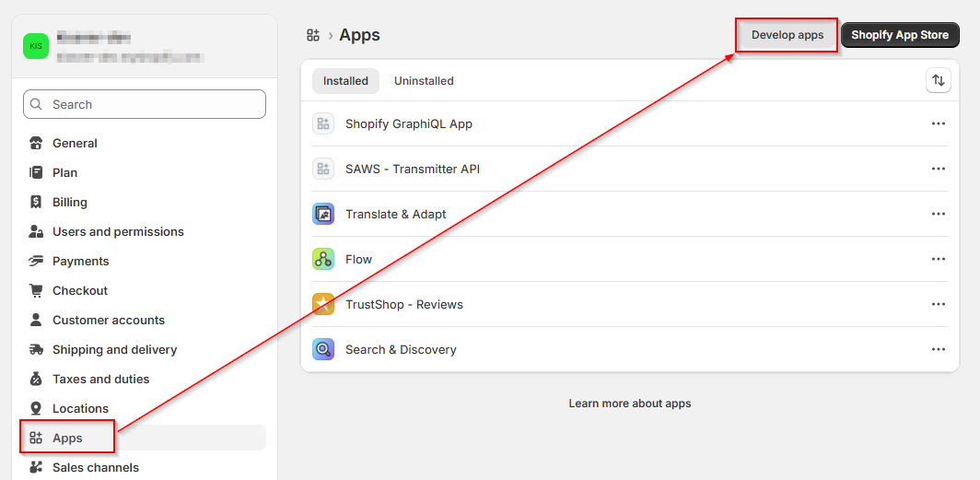Viewport: 980px width, 480px height.
Task: Open more options for Search & Discovery
Action: point(939,349)
